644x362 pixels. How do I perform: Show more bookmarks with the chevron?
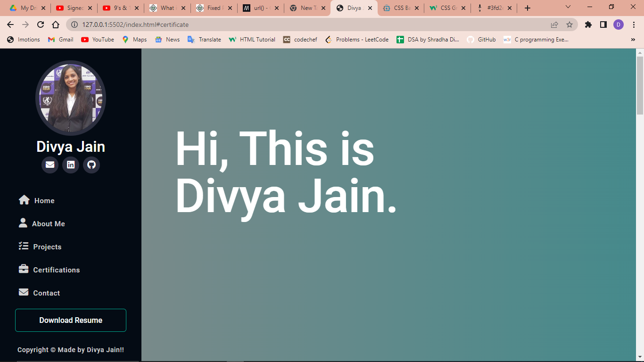point(633,40)
